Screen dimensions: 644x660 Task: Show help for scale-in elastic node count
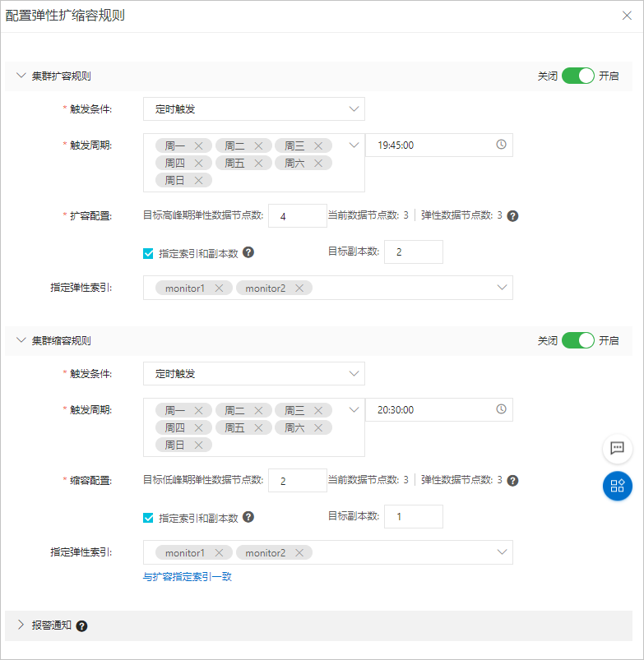[512, 481]
